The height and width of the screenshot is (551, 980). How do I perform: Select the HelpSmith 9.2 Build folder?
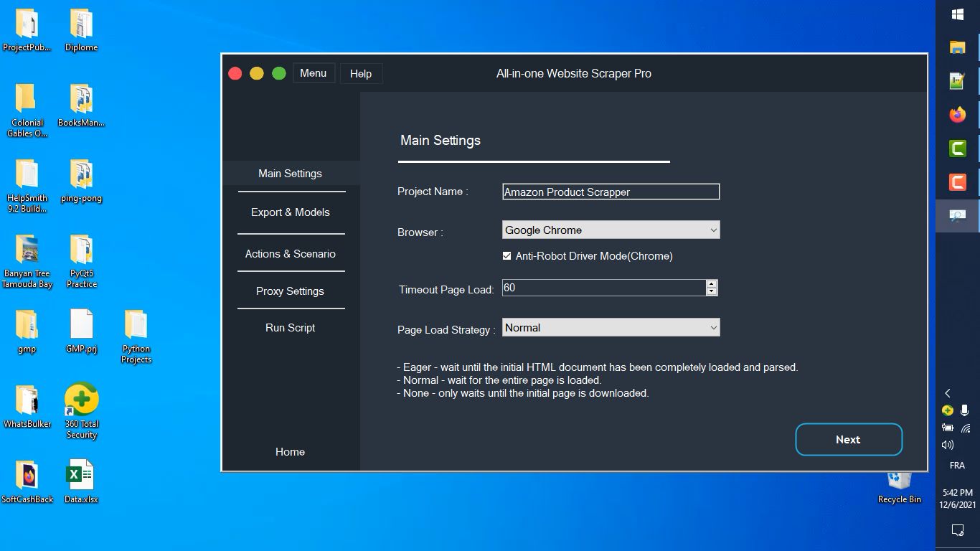point(27,187)
